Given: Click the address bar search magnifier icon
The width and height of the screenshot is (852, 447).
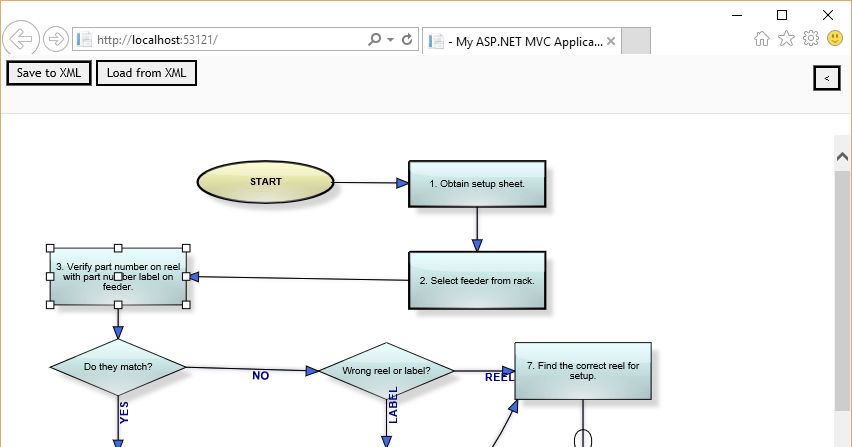Looking at the screenshot, I should pos(375,40).
